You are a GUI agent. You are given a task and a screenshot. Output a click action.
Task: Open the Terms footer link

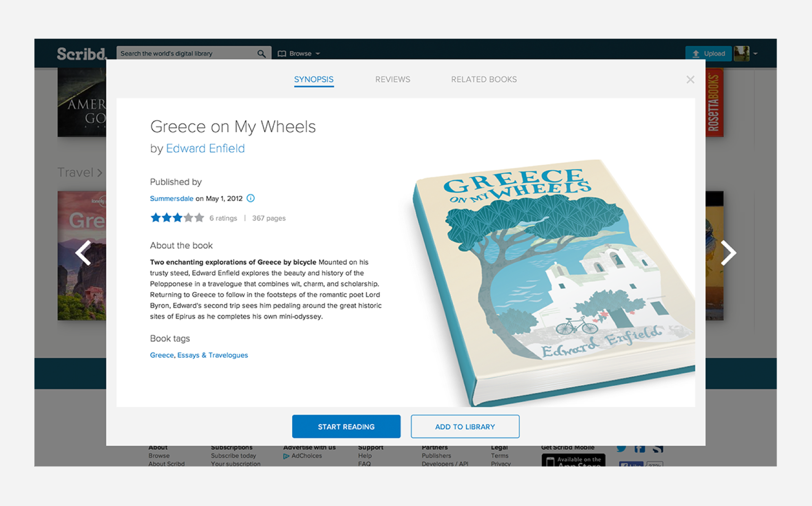point(499,456)
